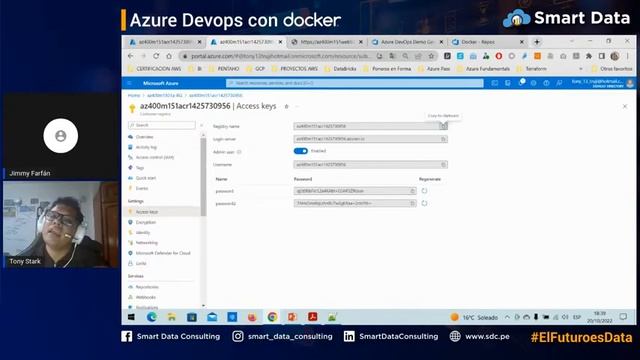
Task: Open Azure Fundamentals bookmarks folder
Action: click(484, 69)
